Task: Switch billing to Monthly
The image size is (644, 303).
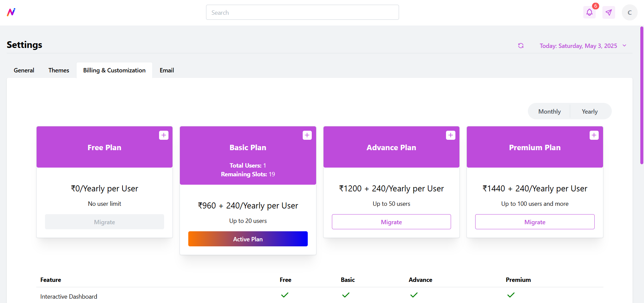Action: point(549,111)
